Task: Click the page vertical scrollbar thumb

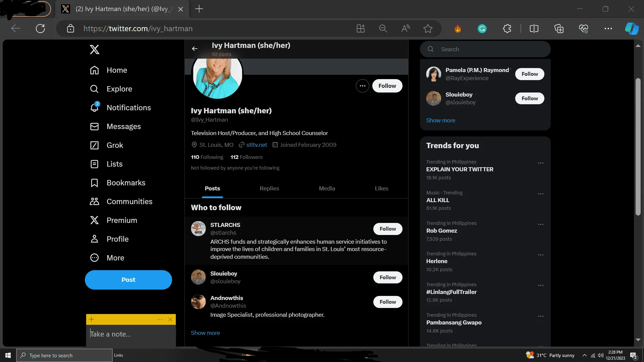Action: point(638,146)
